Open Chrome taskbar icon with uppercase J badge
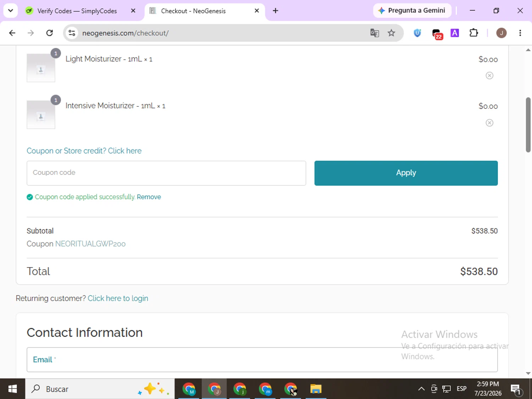This screenshot has height=399, width=532. point(214,389)
